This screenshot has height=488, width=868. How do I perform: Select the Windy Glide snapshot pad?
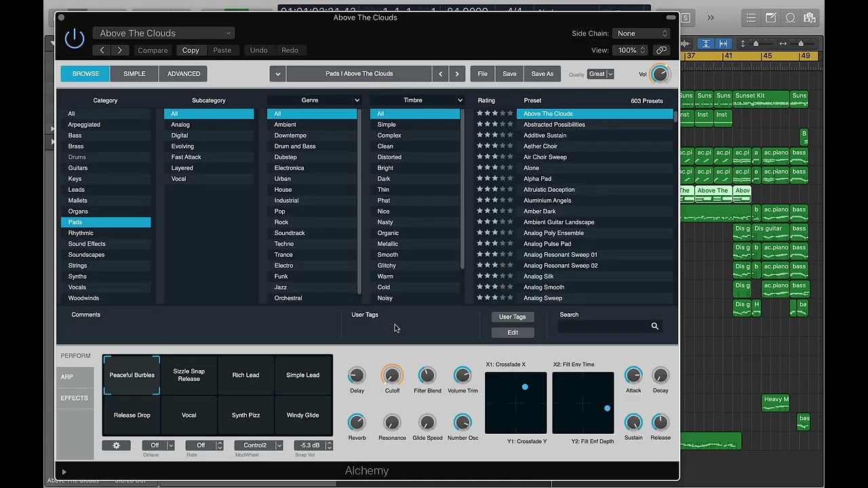tap(302, 415)
